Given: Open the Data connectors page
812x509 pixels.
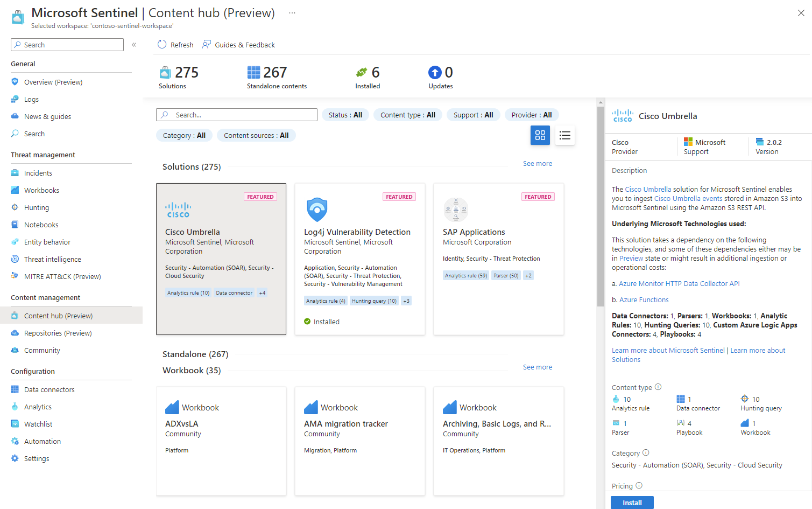Looking at the screenshot, I should click(x=49, y=389).
